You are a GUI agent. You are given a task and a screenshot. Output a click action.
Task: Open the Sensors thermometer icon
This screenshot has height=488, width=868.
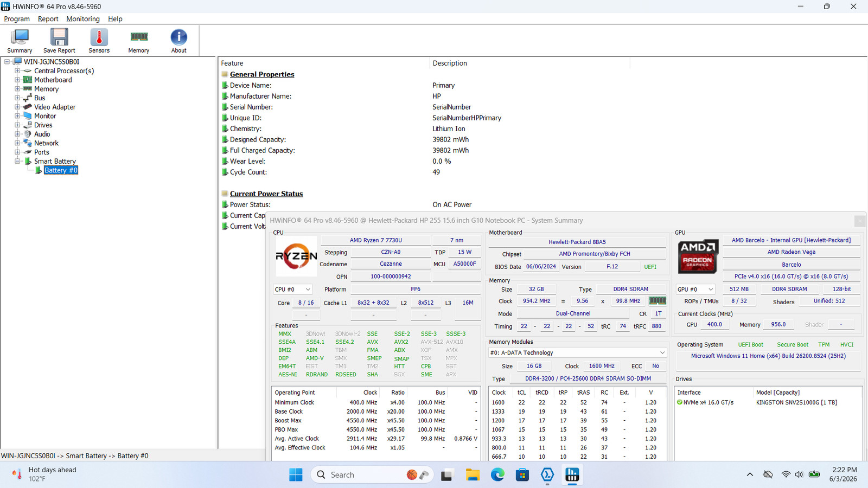(x=99, y=41)
